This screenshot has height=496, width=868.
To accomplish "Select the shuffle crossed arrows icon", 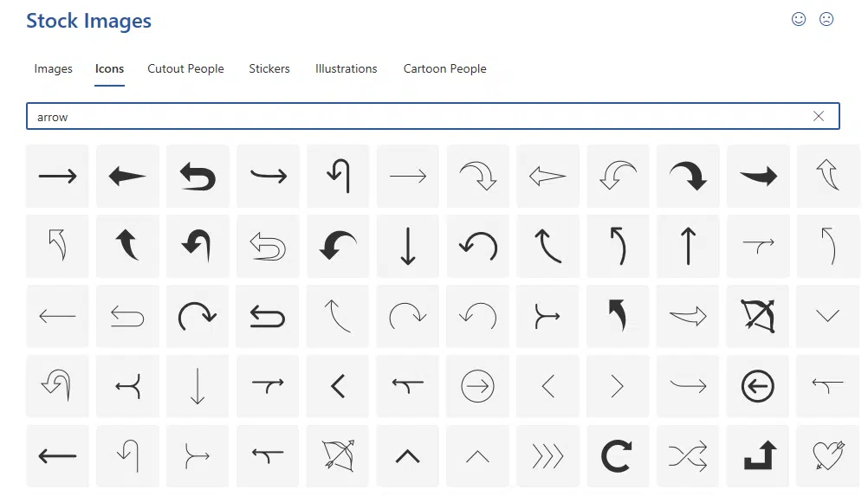I will click(688, 456).
